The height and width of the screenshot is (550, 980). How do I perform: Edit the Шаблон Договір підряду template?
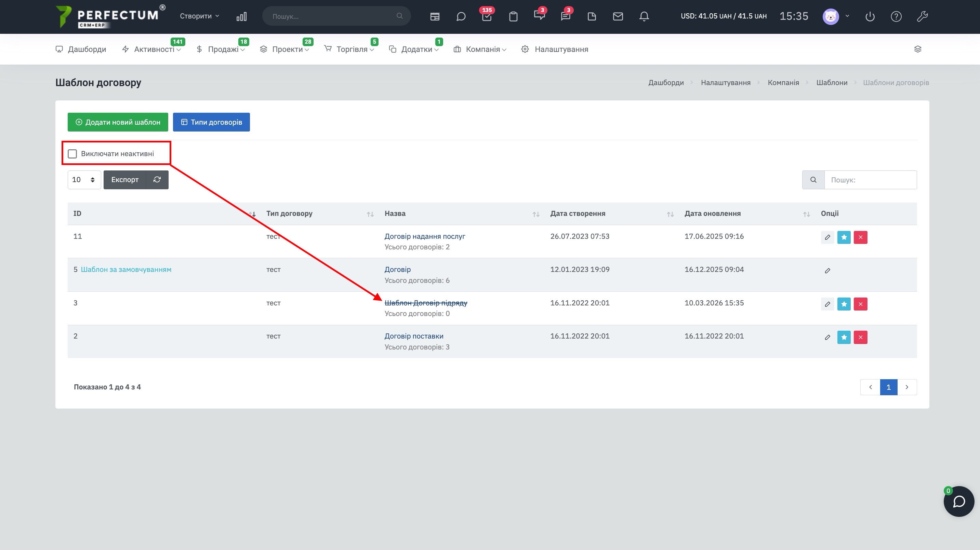(827, 304)
